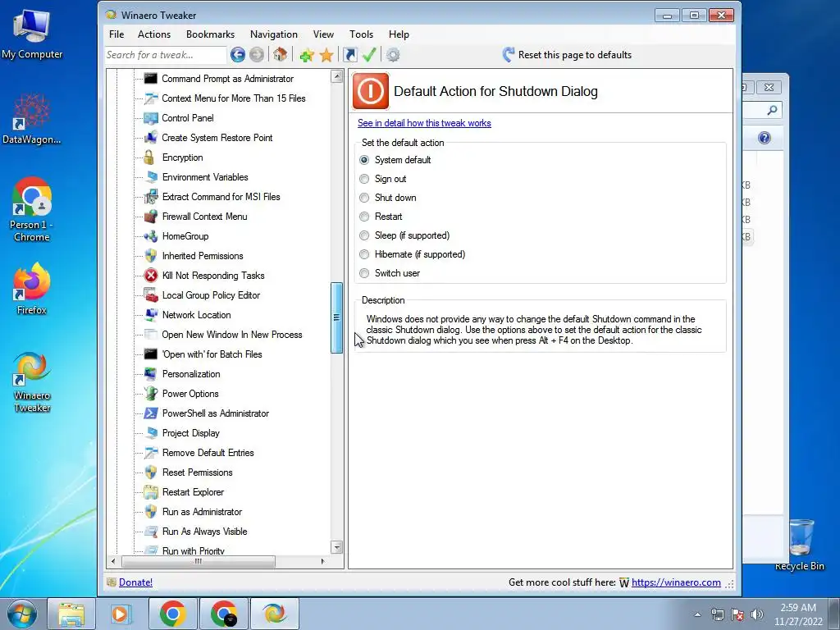Click the Forward navigation arrow in toolbar

[x=257, y=55]
